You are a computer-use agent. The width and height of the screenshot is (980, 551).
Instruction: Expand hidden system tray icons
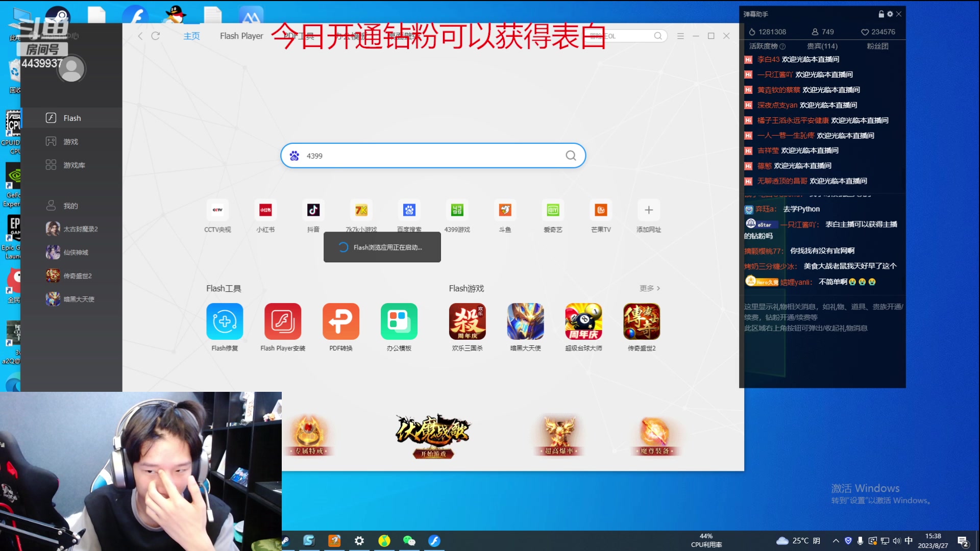tap(836, 541)
